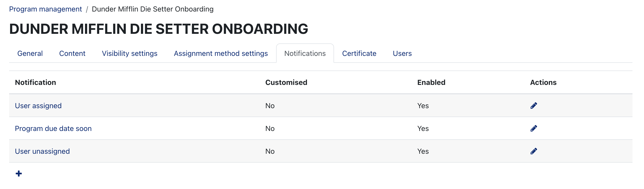
Task: Click the Dunder Mifflin page heading
Action: tap(158, 29)
